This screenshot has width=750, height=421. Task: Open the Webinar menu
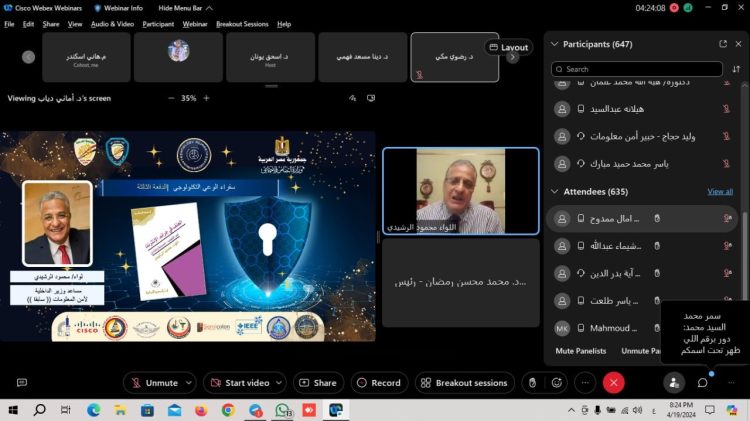[x=195, y=24]
